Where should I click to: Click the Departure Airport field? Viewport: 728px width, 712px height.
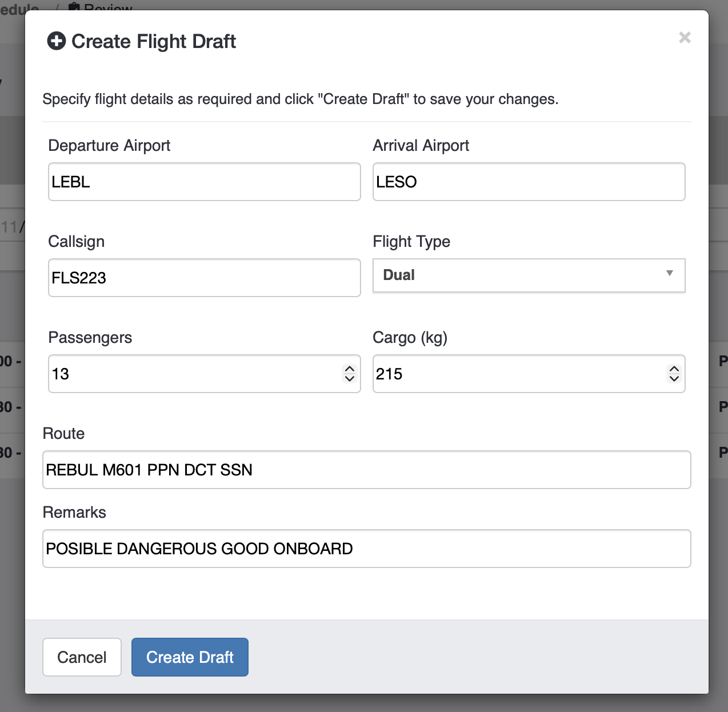pyautogui.click(x=204, y=182)
